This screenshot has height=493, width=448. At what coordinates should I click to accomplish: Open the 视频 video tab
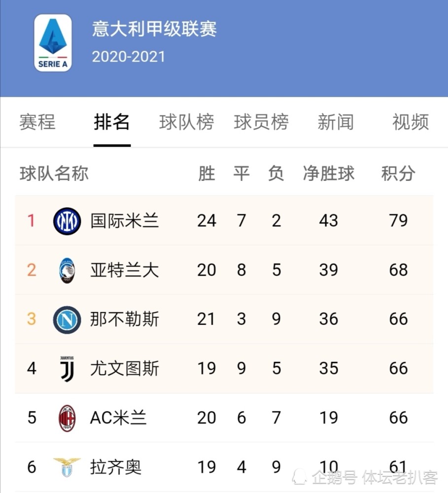[411, 122]
